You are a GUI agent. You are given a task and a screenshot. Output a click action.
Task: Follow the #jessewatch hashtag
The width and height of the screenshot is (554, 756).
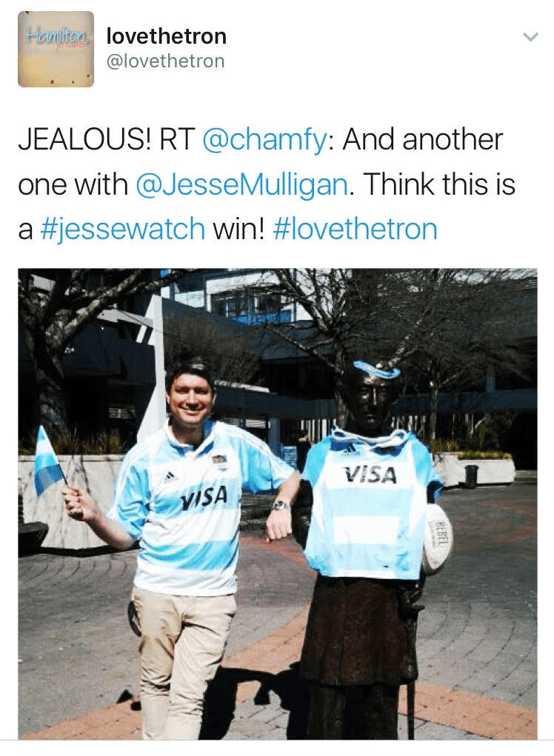tap(124, 229)
